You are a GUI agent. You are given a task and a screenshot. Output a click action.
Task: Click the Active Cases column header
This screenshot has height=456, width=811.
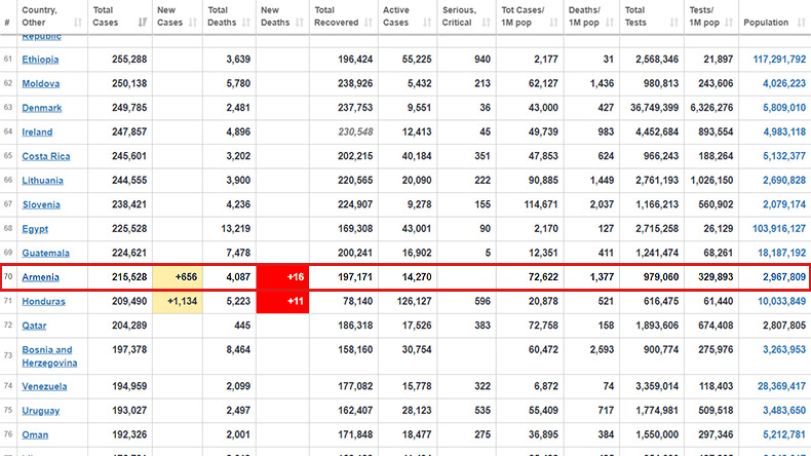(408, 17)
